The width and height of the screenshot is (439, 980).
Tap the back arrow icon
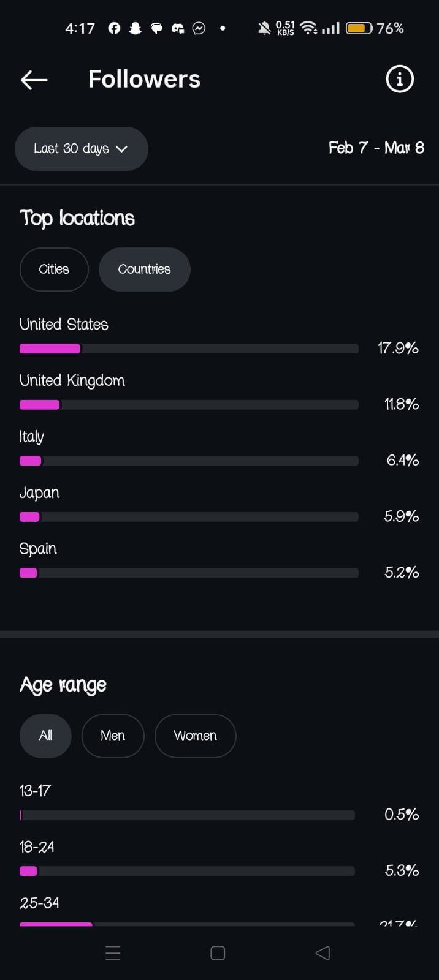tap(34, 80)
